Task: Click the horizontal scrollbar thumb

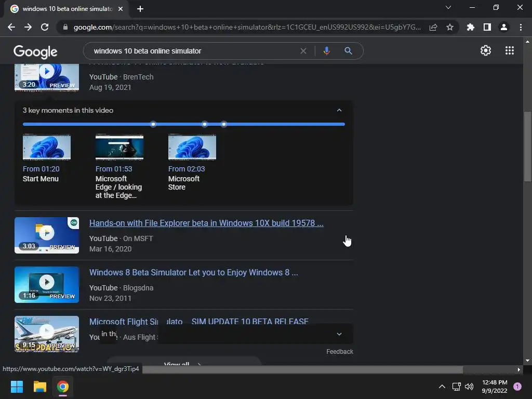Action: pyautogui.click(x=303, y=369)
